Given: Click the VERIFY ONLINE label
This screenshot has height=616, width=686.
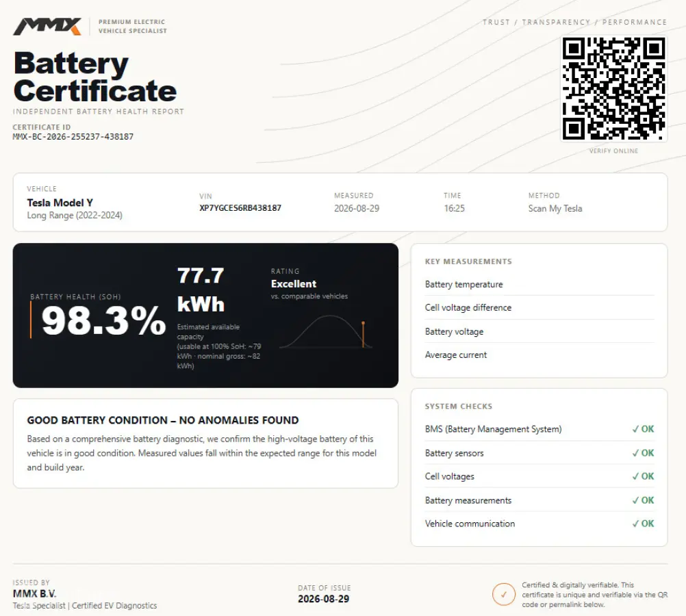Looking at the screenshot, I should tap(613, 151).
